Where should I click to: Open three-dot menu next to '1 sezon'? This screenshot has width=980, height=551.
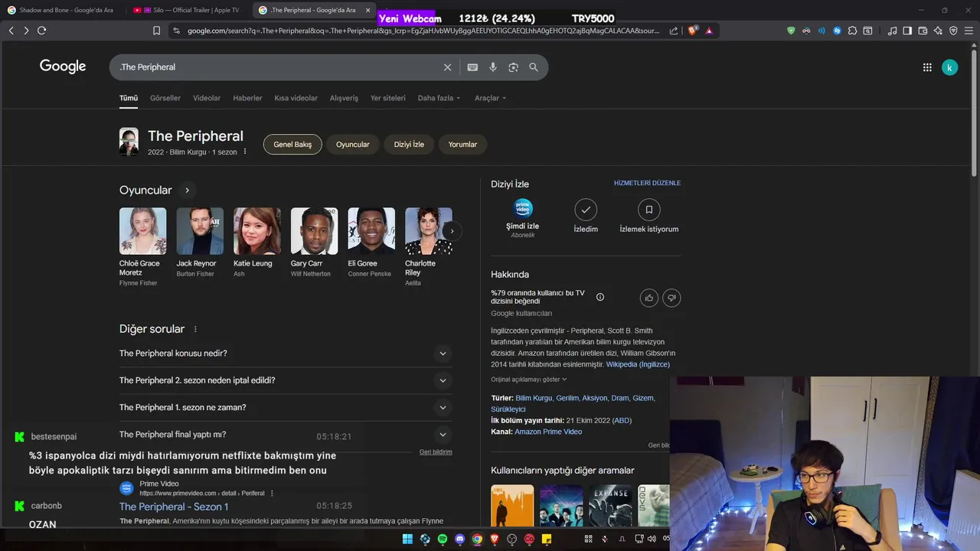(245, 152)
